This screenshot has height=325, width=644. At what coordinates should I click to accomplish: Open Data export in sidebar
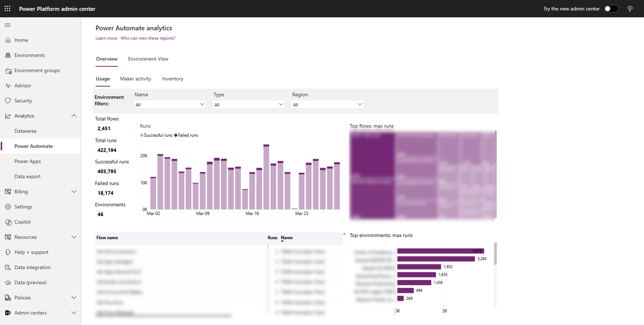pos(41,177)
